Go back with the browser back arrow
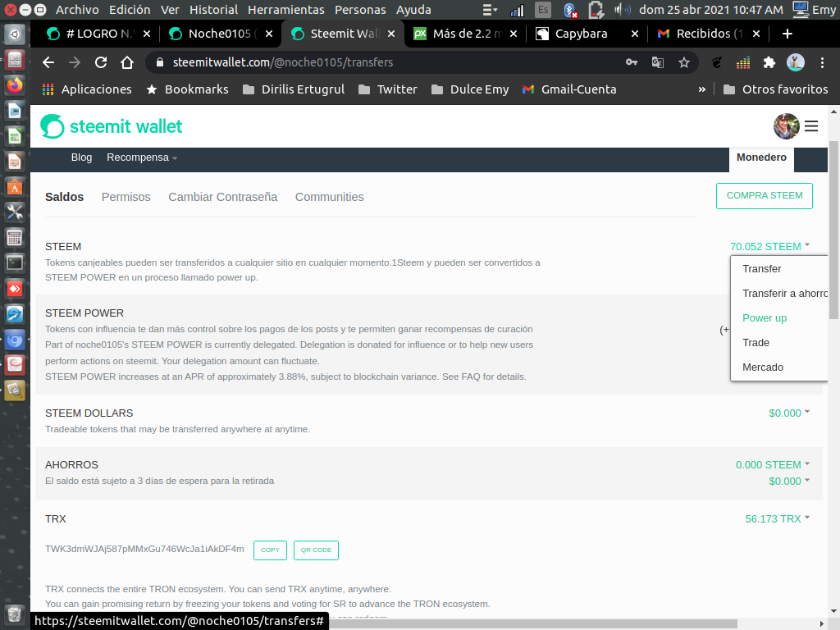 (x=48, y=62)
